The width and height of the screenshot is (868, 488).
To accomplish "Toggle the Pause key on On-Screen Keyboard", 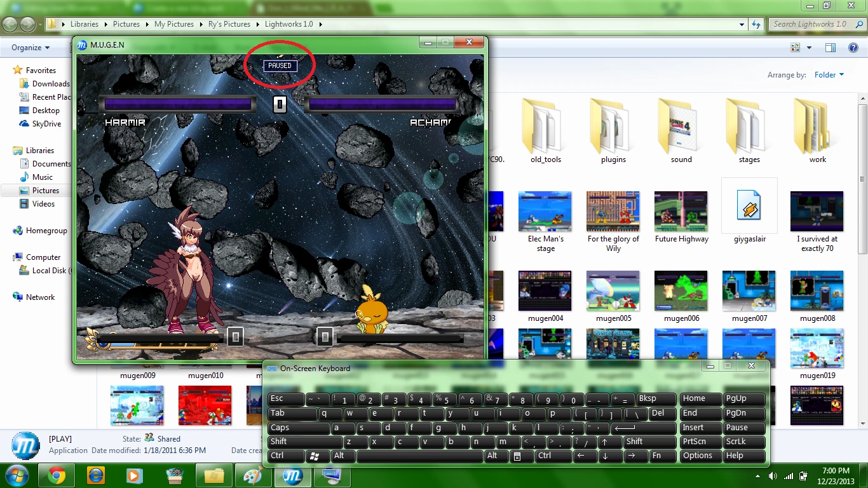I will point(744,428).
